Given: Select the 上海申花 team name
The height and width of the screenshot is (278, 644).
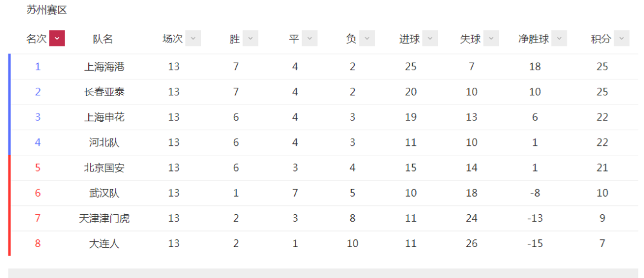Looking at the screenshot, I should tap(104, 117).
